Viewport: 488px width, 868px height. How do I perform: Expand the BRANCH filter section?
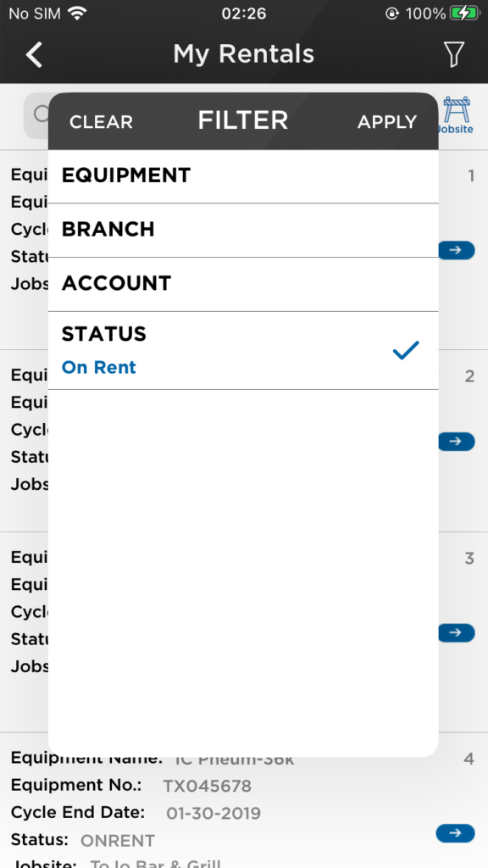point(107,230)
